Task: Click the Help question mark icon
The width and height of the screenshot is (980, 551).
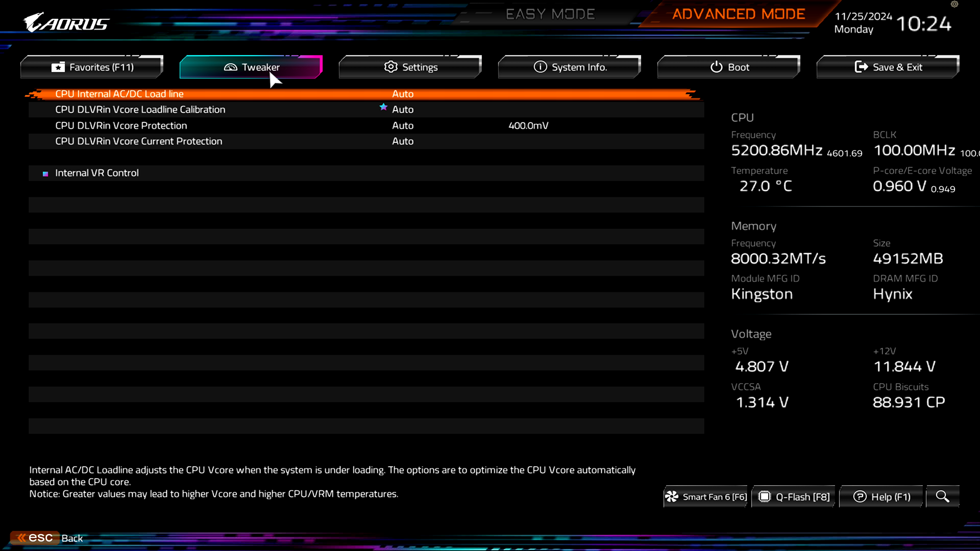Action: tap(860, 496)
